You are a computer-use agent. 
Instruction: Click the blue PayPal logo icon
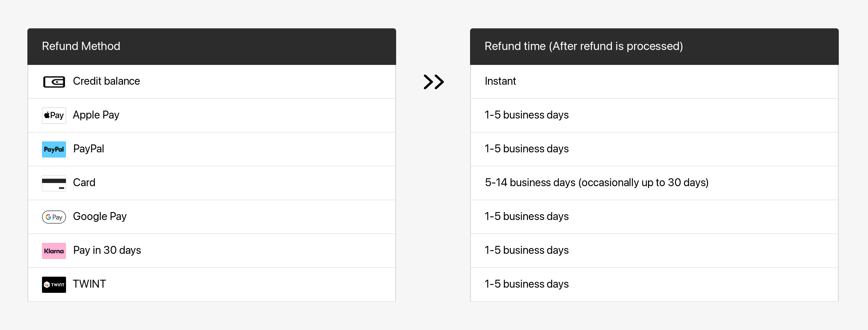coord(54,149)
